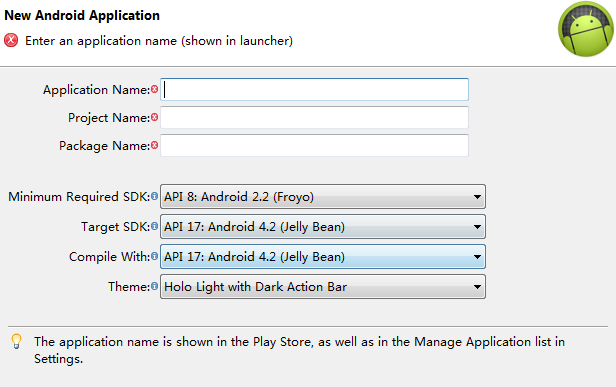Focus the Project Name text field

pos(314,117)
